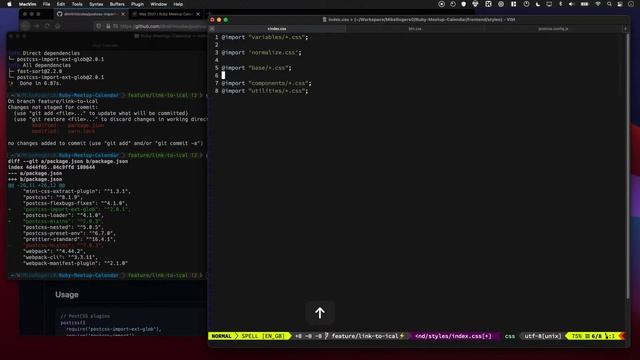Click line 3 @import "normalize.css"

tap(261, 53)
